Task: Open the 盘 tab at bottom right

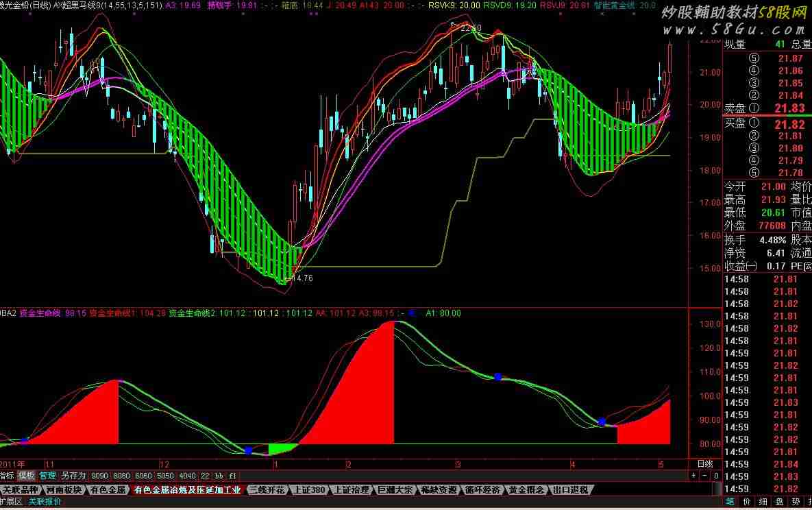Action: (780, 502)
